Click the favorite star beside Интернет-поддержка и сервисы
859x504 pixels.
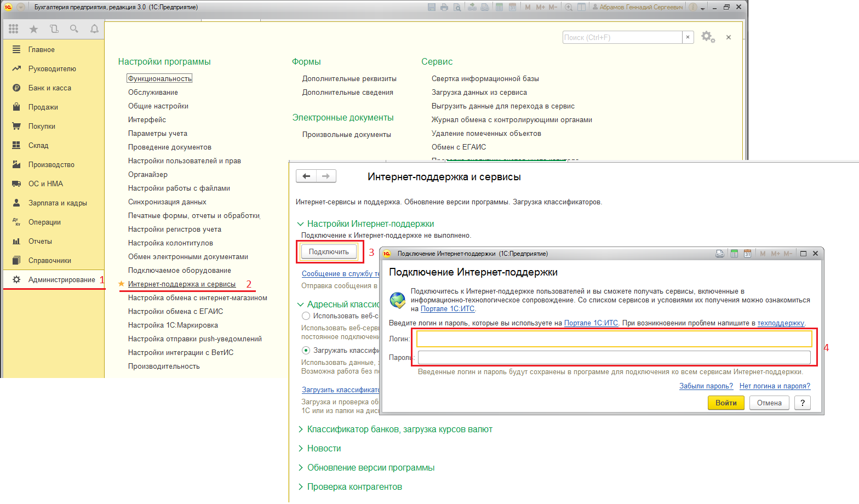coord(122,284)
